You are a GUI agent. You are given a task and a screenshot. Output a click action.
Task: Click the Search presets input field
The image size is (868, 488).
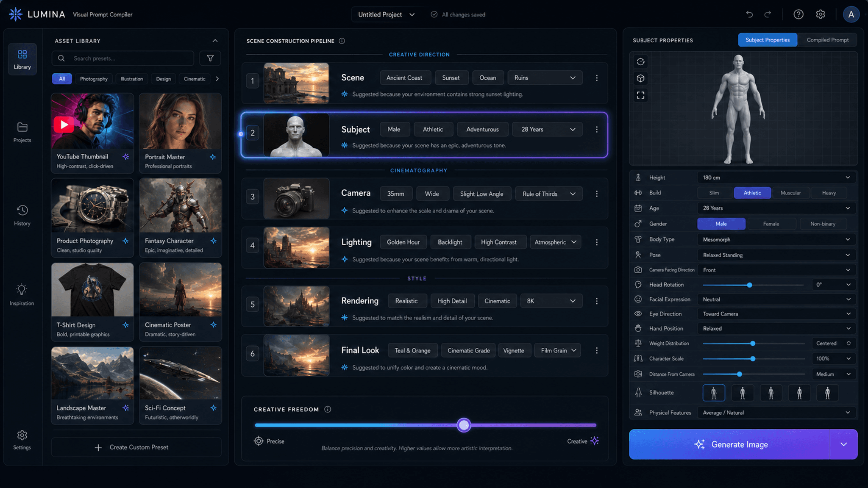point(123,58)
